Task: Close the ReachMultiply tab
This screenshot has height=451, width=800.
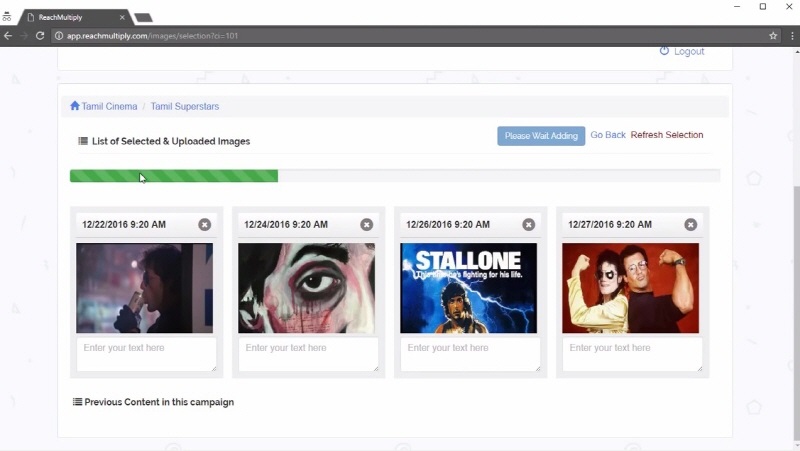Action: pos(122,17)
